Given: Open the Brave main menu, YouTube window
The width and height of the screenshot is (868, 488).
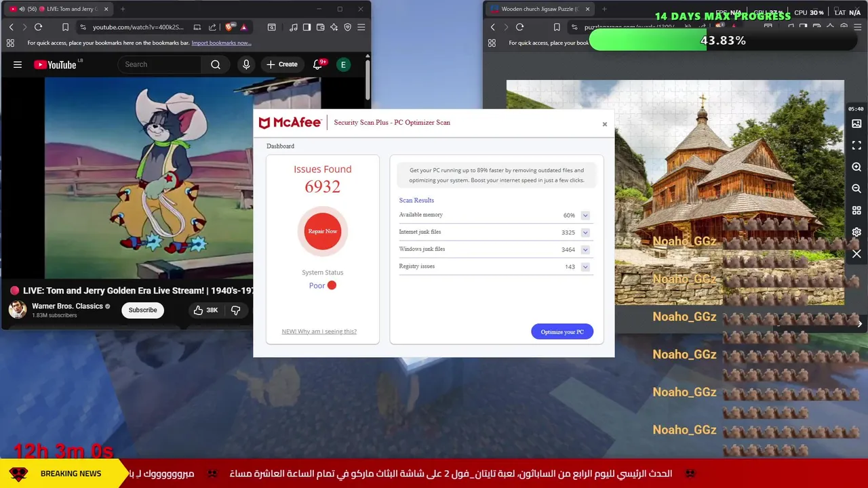Looking at the screenshot, I should (x=361, y=27).
